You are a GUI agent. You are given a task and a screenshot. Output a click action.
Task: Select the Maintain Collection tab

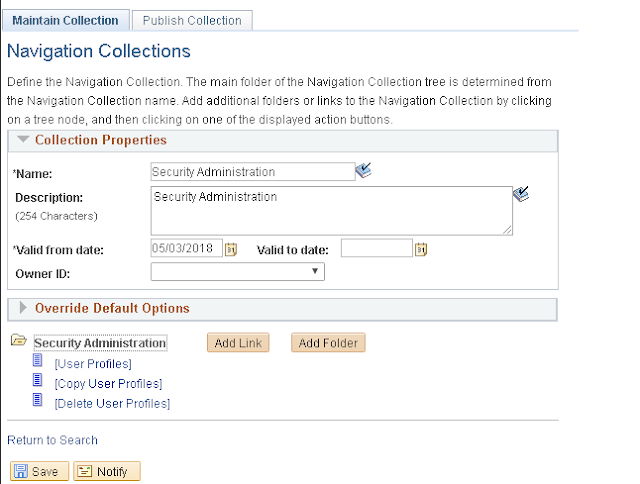[65, 20]
